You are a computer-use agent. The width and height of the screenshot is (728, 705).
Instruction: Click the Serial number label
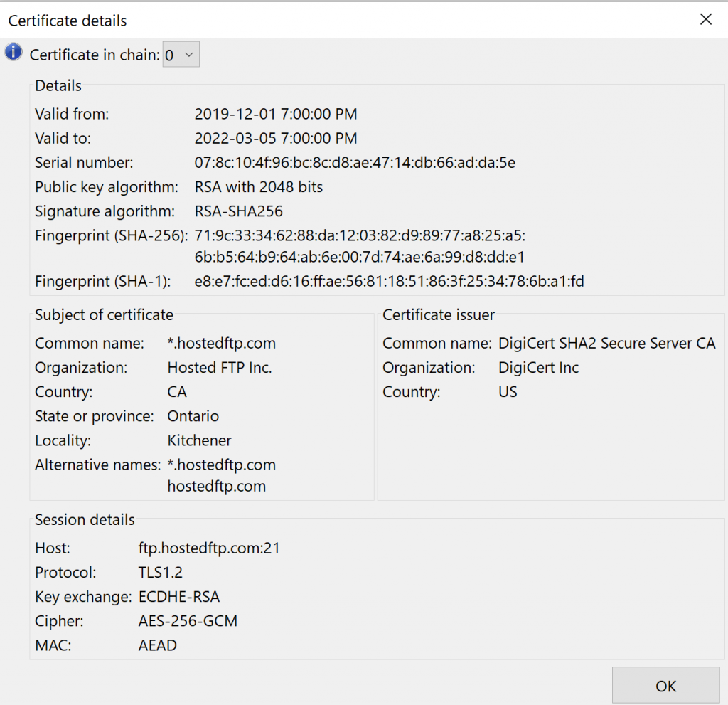pyautogui.click(x=84, y=163)
